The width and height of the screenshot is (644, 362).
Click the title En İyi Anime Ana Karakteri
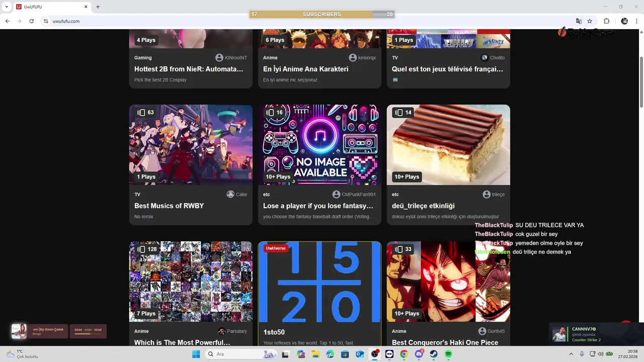305,69
